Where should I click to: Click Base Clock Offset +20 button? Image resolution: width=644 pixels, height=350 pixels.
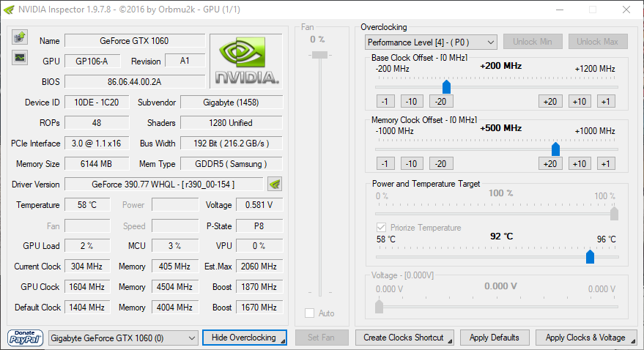550,101
